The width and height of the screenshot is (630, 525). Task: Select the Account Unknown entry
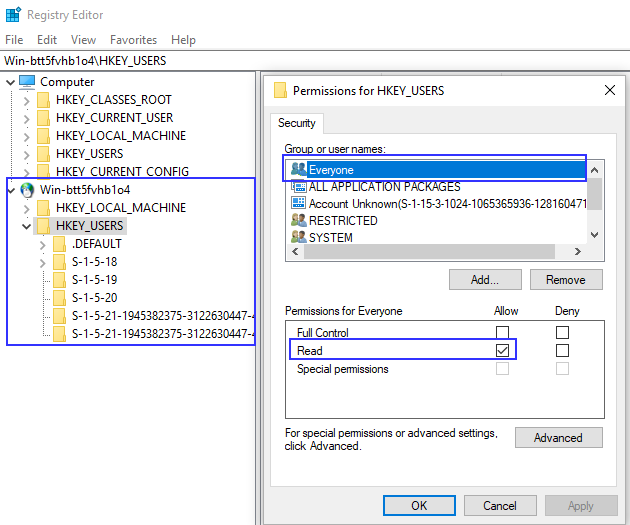[437, 203]
